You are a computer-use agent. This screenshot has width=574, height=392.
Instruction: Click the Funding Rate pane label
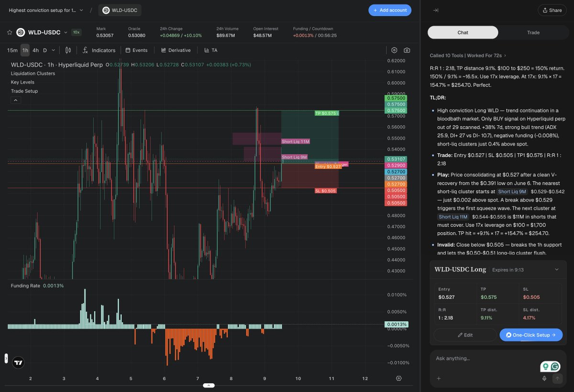click(25, 286)
